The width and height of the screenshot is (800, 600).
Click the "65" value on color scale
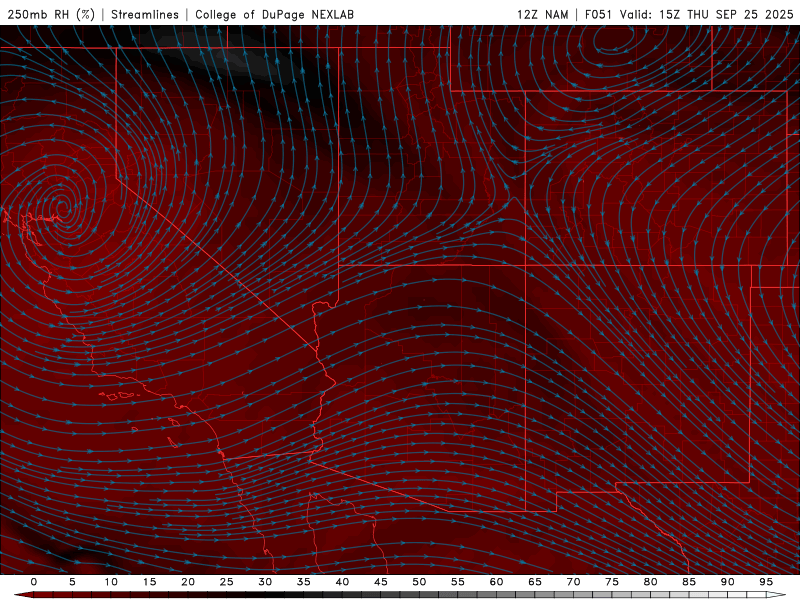pos(535,582)
